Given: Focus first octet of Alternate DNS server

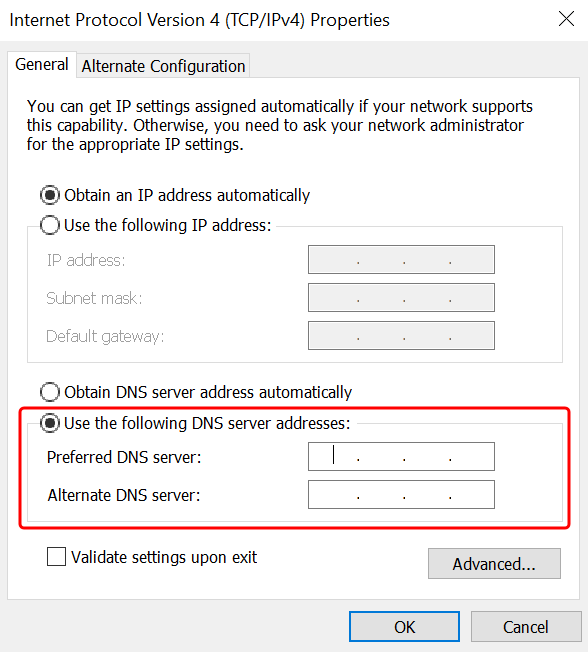Looking at the screenshot, I should [335, 494].
